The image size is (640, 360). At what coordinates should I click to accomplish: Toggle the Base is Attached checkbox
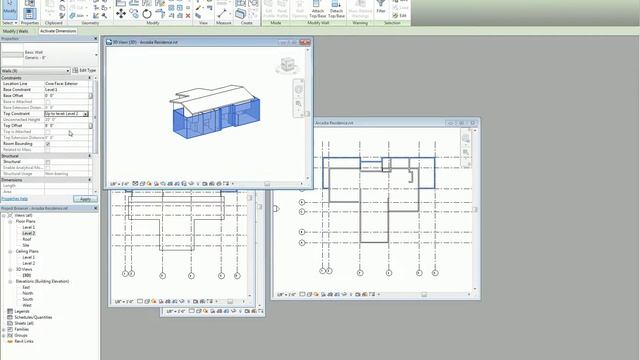click(x=48, y=102)
